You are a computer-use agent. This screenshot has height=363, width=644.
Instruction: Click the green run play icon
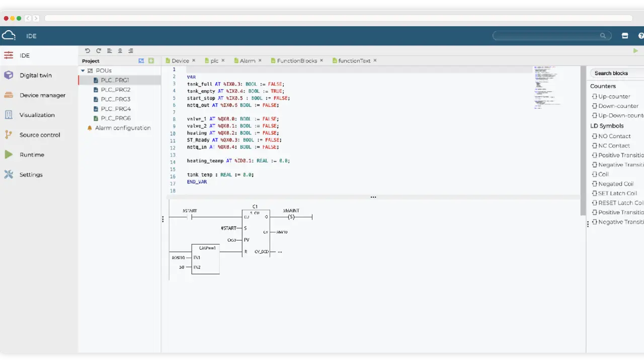coord(635,51)
